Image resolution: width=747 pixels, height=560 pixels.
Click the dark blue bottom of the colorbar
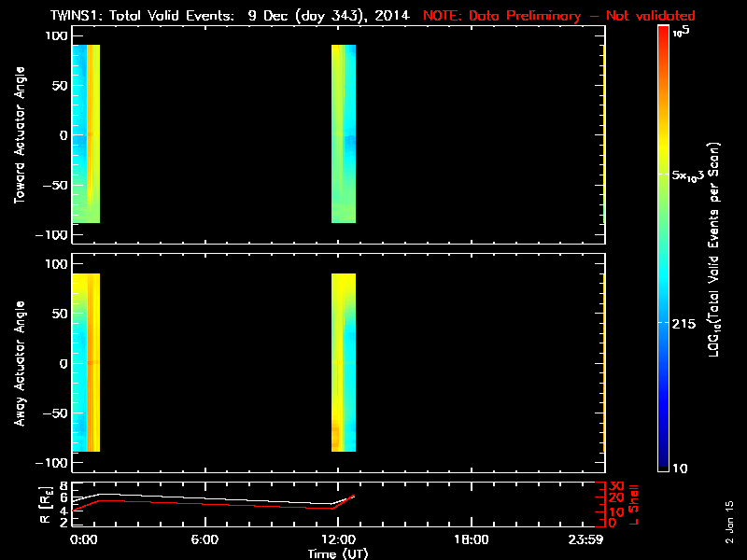point(663,462)
